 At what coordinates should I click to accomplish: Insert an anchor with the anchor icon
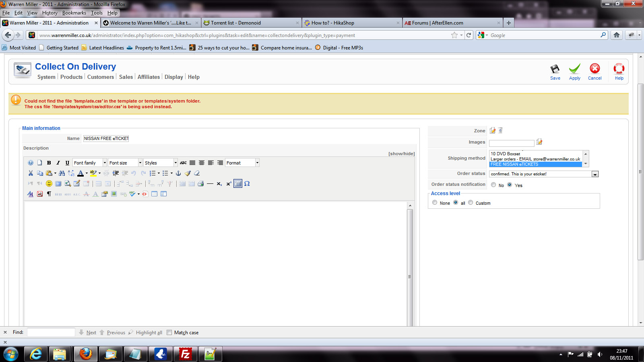pyautogui.click(x=178, y=173)
